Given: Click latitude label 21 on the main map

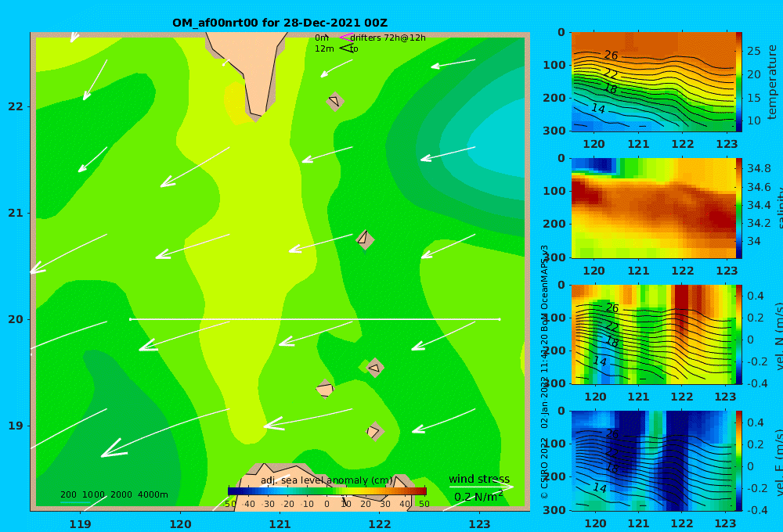Looking at the screenshot, I should pos(16,213).
